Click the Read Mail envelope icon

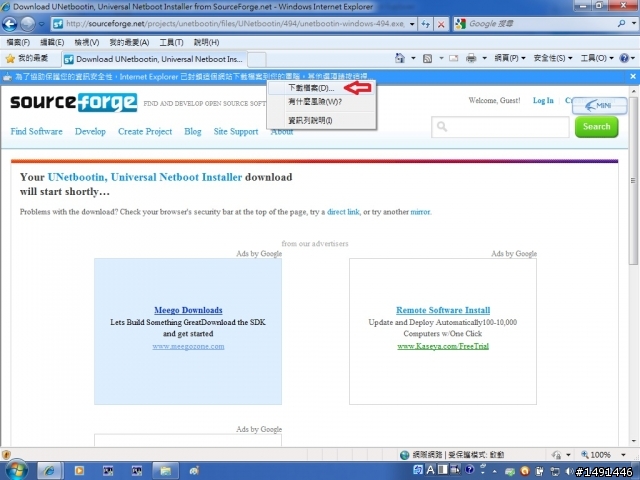[x=453, y=58]
